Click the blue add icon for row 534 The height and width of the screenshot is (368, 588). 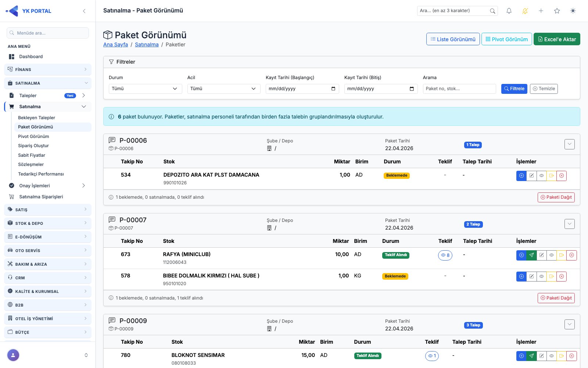521,176
